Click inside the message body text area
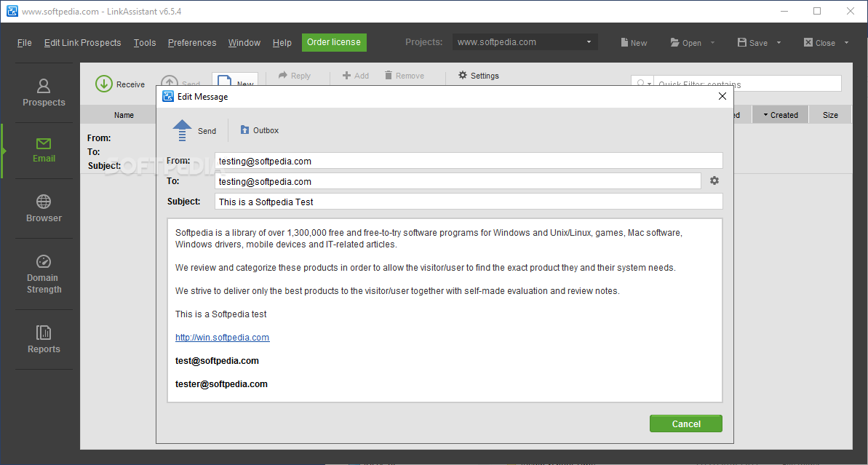The width and height of the screenshot is (868, 465). [445, 310]
